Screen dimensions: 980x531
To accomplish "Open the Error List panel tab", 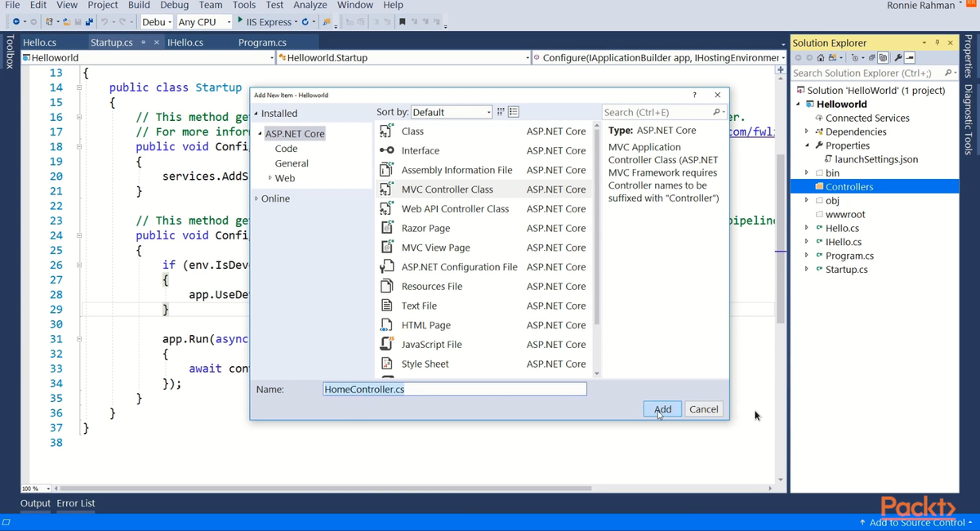I will point(76,503).
